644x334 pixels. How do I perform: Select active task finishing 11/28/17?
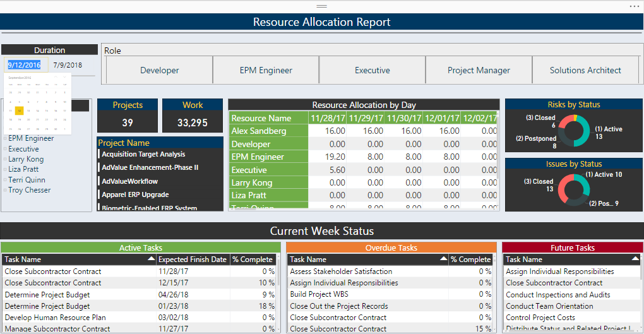[139, 271]
